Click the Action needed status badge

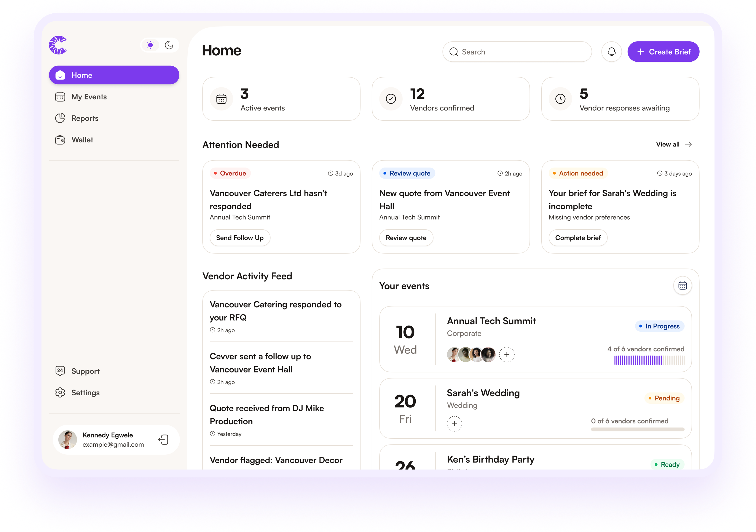click(x=578, y=173)
